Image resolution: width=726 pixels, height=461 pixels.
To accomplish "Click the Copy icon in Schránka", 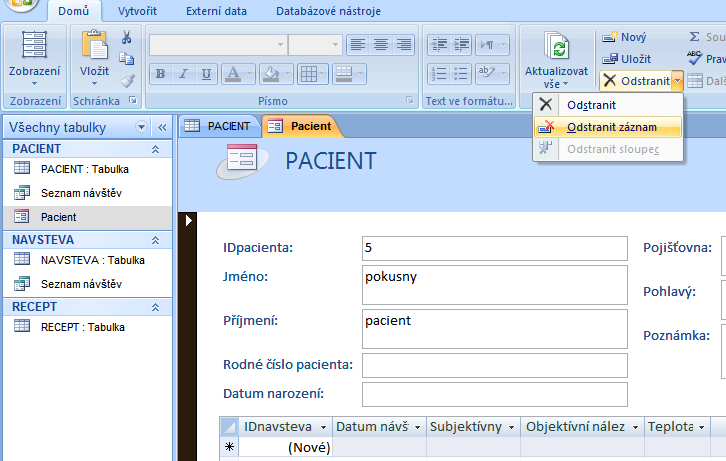I will click(126, 59).
